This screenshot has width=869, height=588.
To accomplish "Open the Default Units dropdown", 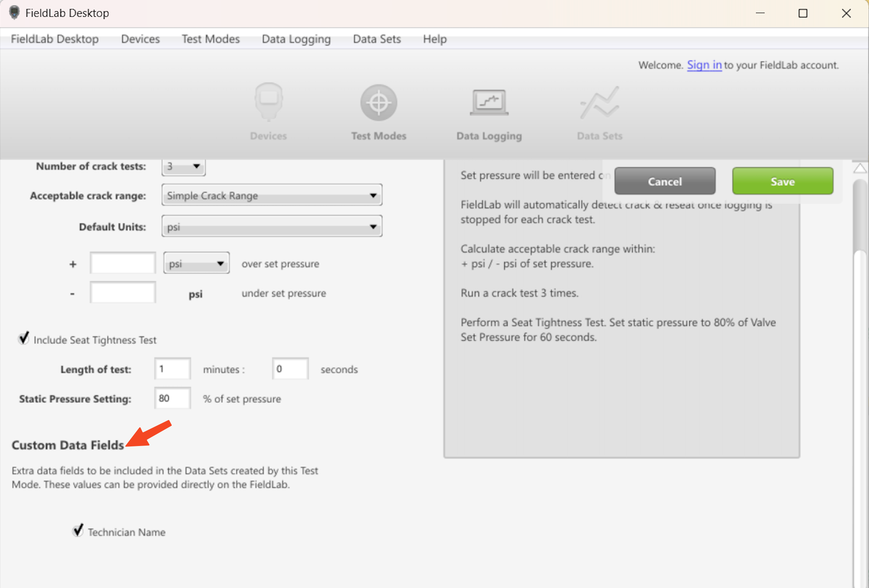I will click(272, 226).
